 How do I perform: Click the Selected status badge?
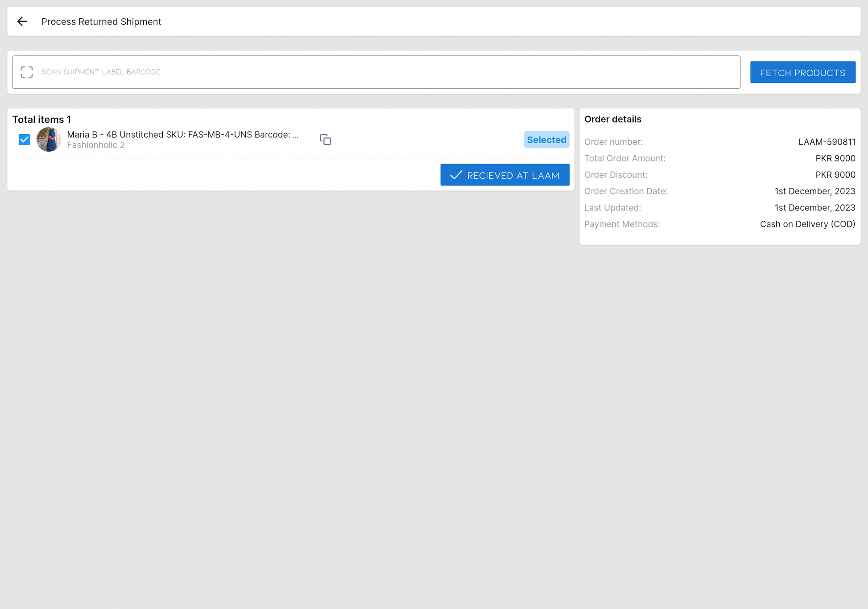[546, 140]
